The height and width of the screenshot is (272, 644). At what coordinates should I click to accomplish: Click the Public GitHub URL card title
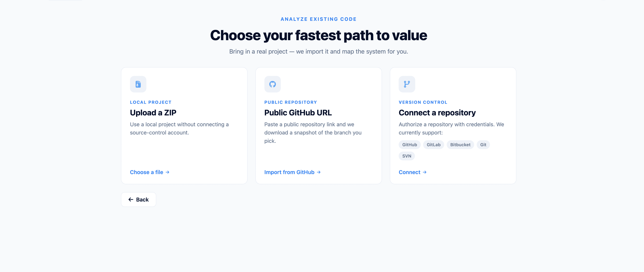click(x=298, y=113)
